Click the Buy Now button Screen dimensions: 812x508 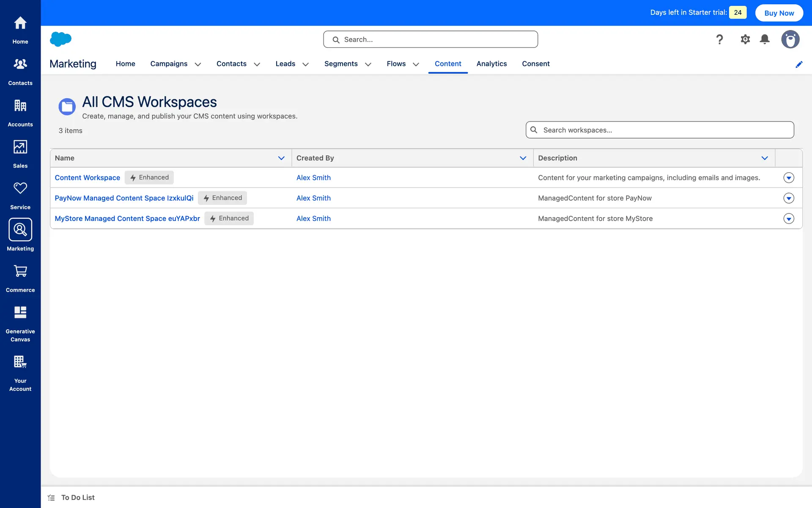[x=779, y=13]
